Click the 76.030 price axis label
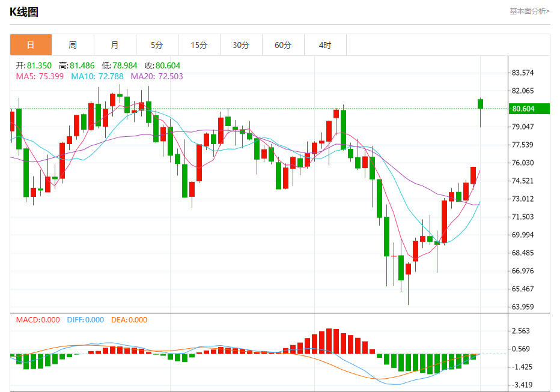This screenshot has height=392, width=560. 523,163
